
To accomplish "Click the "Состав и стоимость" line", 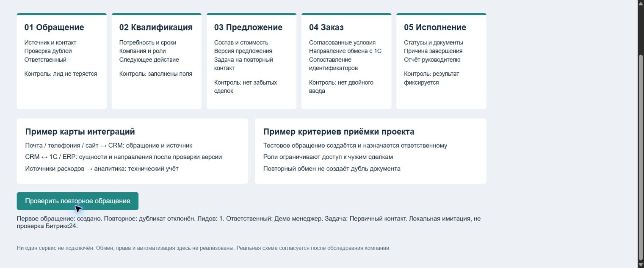I will point(241,43).
